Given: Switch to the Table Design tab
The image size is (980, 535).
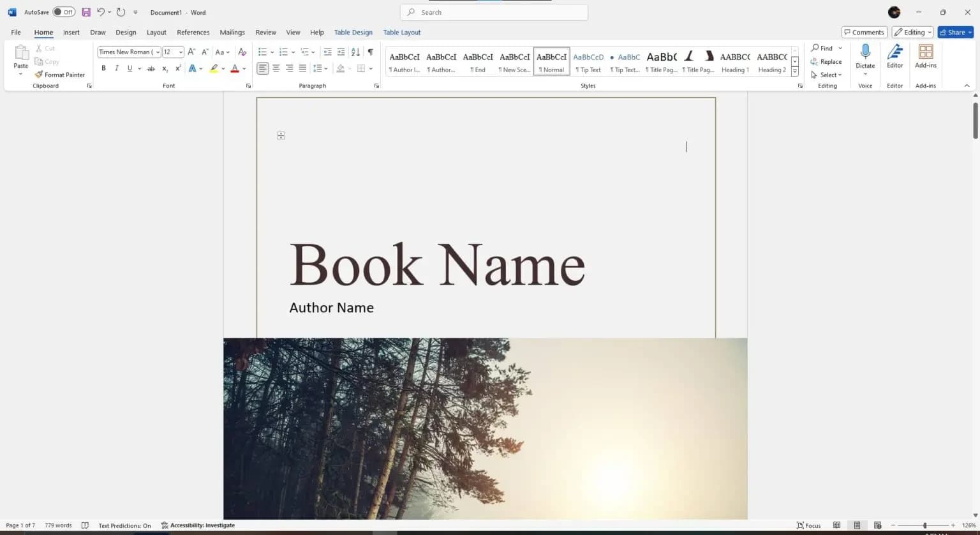Looking at the screenshot, I should (x=353, y=32).
